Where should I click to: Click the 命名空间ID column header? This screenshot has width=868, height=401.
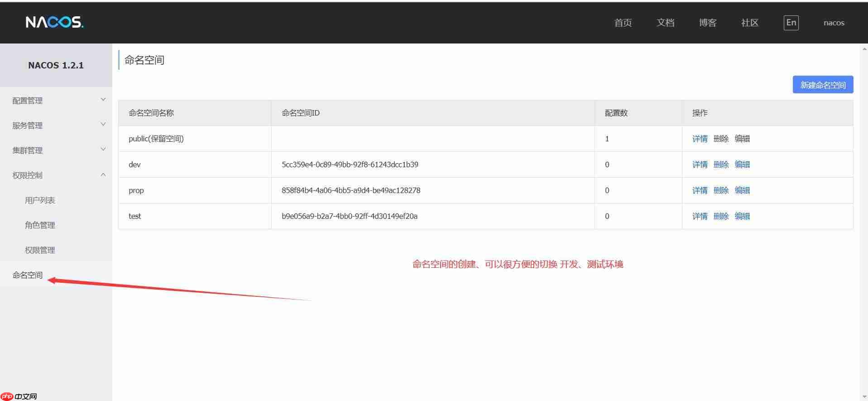pos(433,113)
